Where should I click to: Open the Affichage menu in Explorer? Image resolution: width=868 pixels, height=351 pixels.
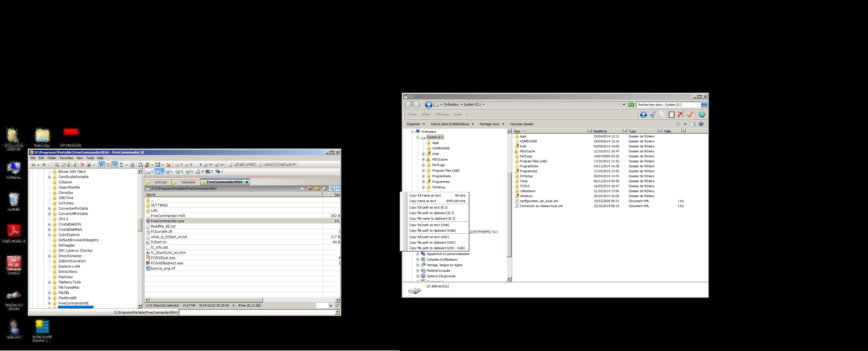[442, 115]
